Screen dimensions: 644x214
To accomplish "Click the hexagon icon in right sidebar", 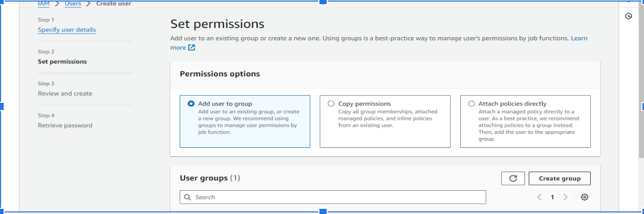I will coord(628,16).
